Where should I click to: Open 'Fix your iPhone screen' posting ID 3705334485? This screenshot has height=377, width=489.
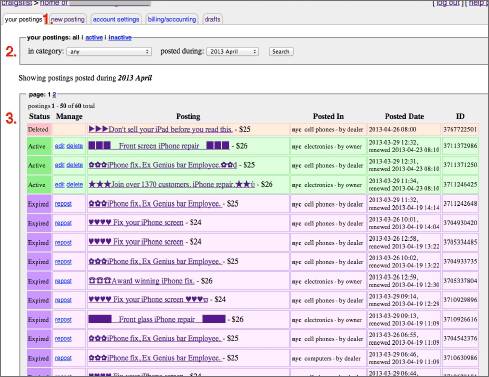[x=136, y=242]
